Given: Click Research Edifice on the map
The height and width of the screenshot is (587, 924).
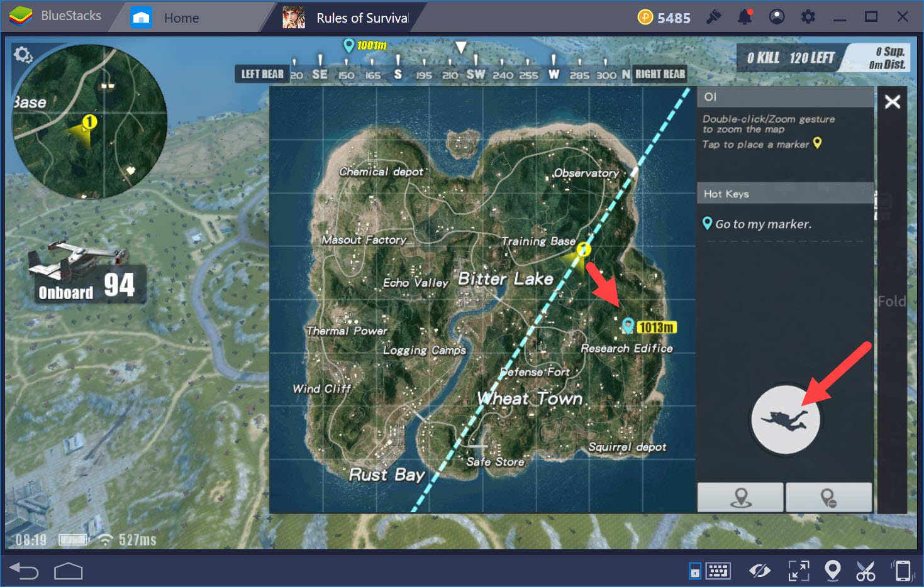Looking at the screenshot, I should tap(626, 348).
